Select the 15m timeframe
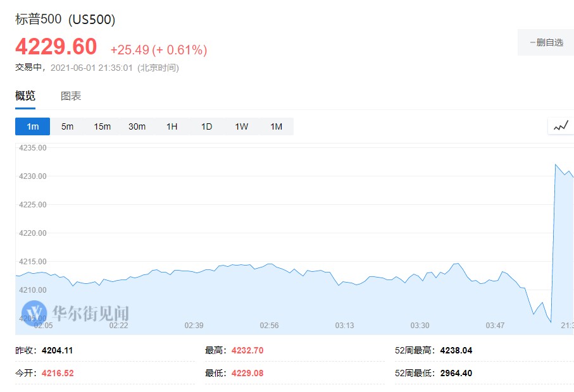Screen dimensions: 574x392 (x=102, y=126)
